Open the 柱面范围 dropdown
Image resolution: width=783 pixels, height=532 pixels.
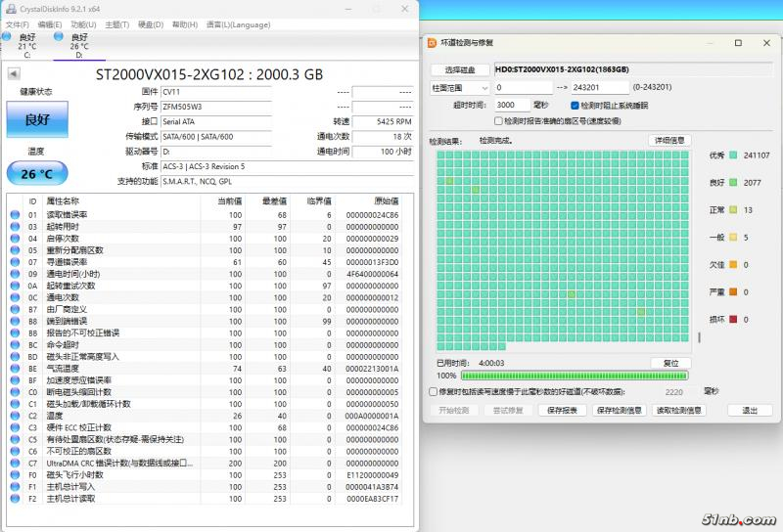coord(461,88)
